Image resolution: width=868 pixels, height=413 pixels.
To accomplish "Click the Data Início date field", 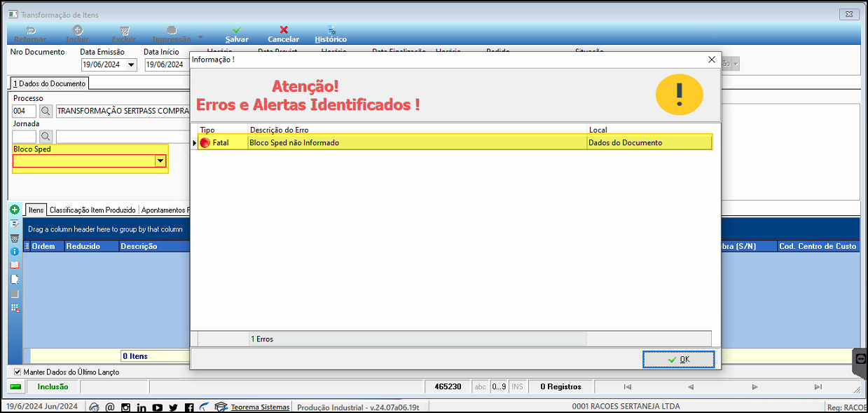I will tap(167, 65).
